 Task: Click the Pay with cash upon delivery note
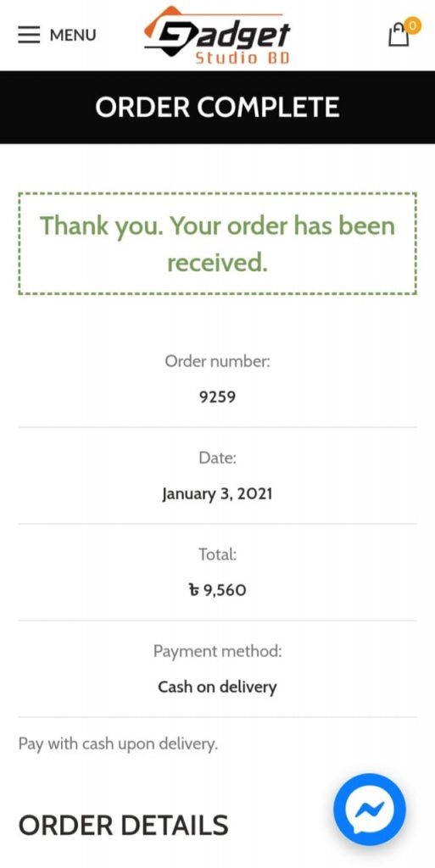pyautogui.click(x=118, y=744)
